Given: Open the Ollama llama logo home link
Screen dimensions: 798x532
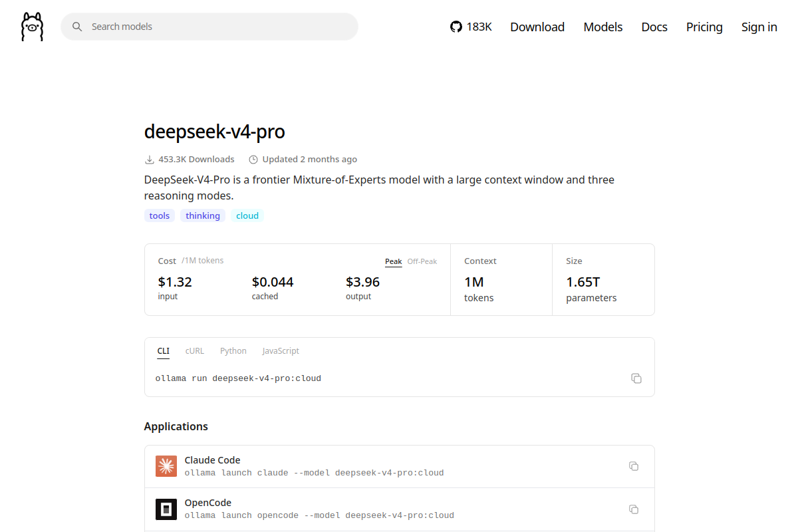Looking at the screenshot, I should point(32,27).
